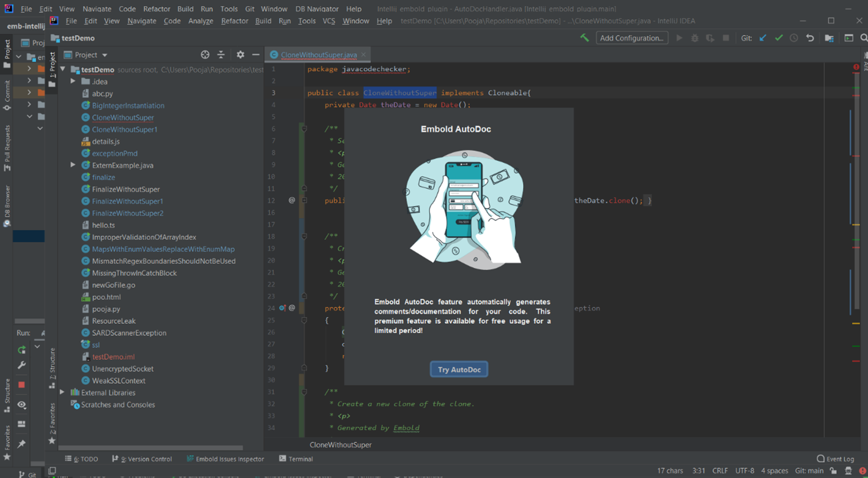
Task: Click the green Rerun icon in Run panel
Action: pyautogui.click(x=21, y=350)
